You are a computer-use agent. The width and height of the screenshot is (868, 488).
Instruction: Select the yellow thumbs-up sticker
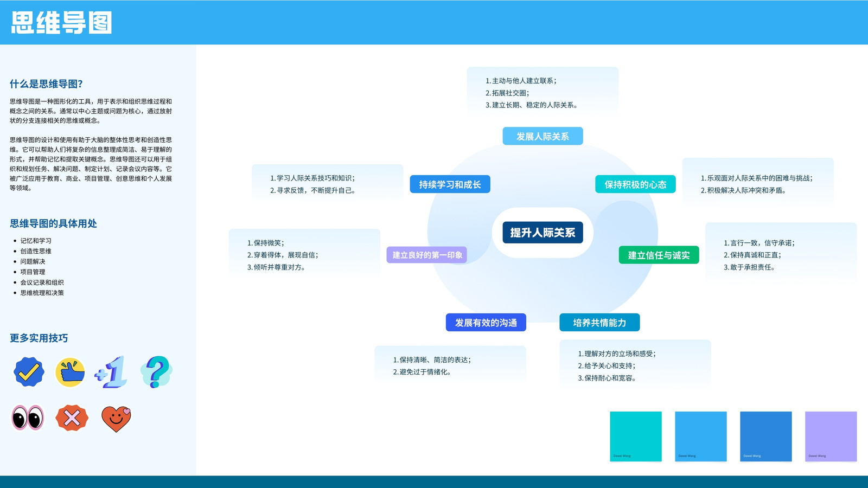click(x=70, y=373)
